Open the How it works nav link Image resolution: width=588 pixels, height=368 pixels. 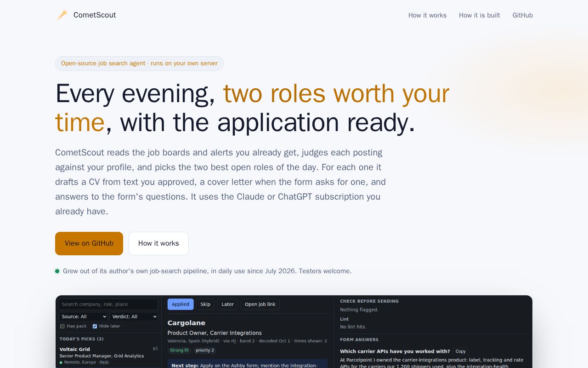tap(427, 15)
